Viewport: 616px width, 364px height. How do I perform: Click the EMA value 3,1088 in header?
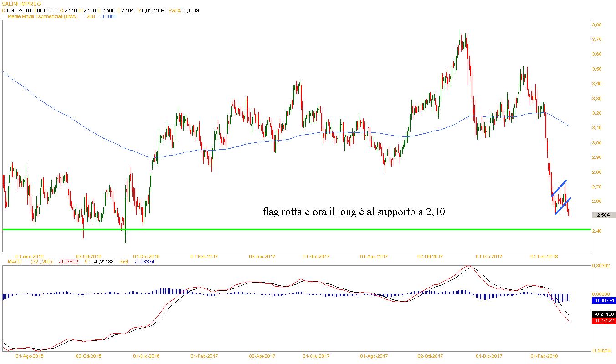tap(108, 16)
